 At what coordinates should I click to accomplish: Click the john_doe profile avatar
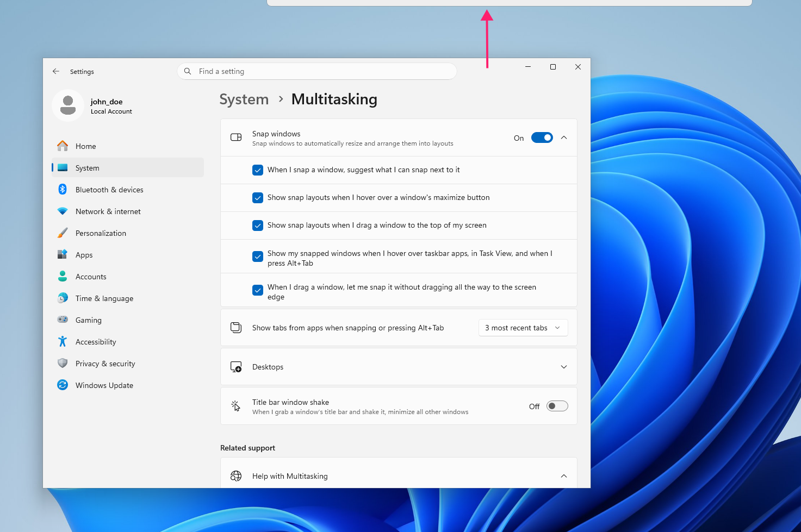(x=68, y=105)
